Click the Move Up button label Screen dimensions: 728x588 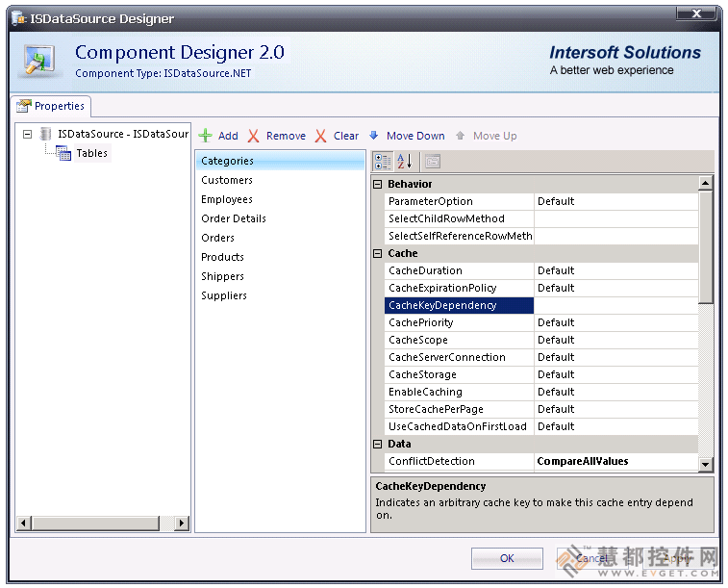click(495, 136)
